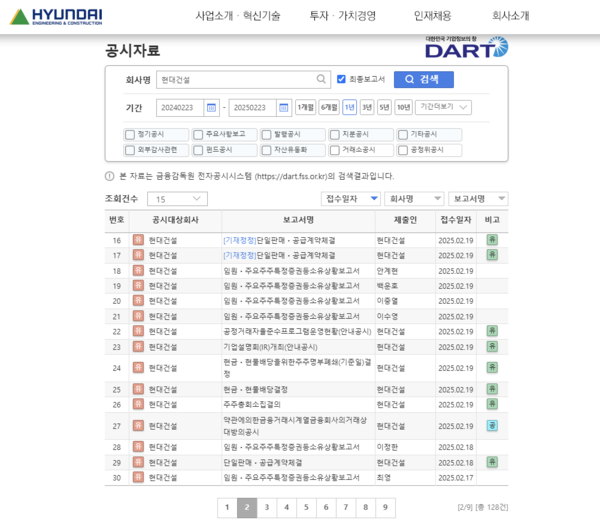This screenshot has width=600, height=523.
Task: Open row 16 [기재정정]단일판매 report link
Action: point(279,240)
